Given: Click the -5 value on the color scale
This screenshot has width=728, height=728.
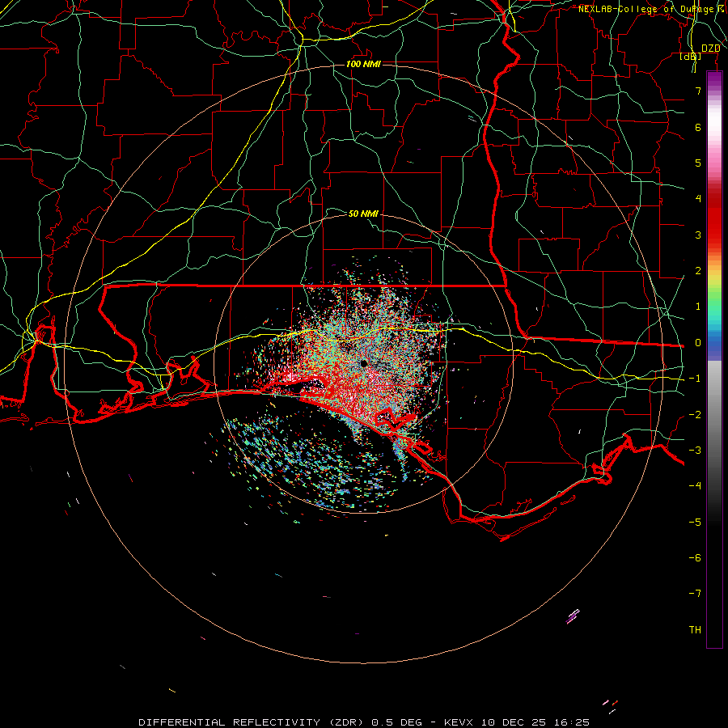Looking at the screenshot, I should (x=695, y=523).
